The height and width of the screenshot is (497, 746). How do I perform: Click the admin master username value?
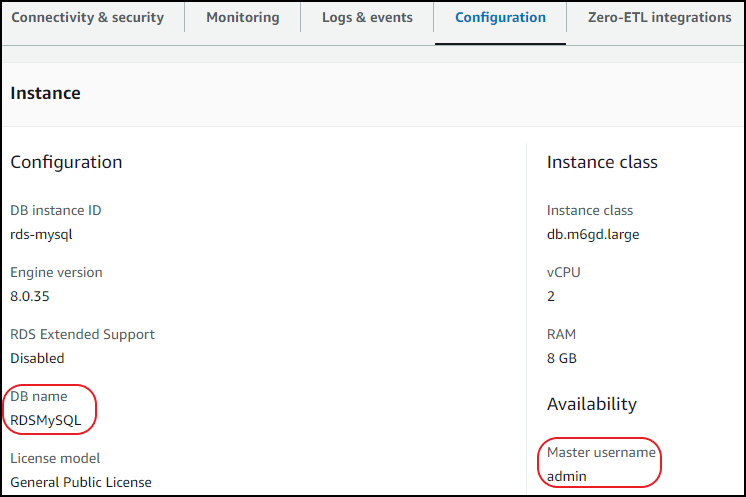567,476
